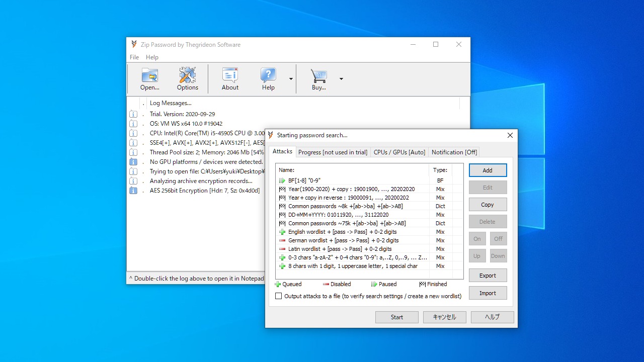The width and height of the screenshot is (644, 362).
Task: Click the ヘルプ button
Action: pyautogui.click(x=493, y=317)
